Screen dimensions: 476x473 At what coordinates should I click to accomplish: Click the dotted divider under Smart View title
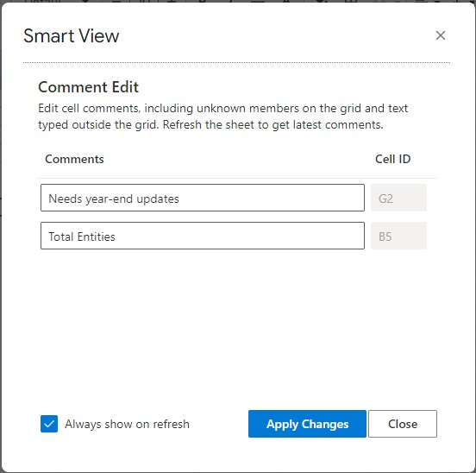click(236, 63)
